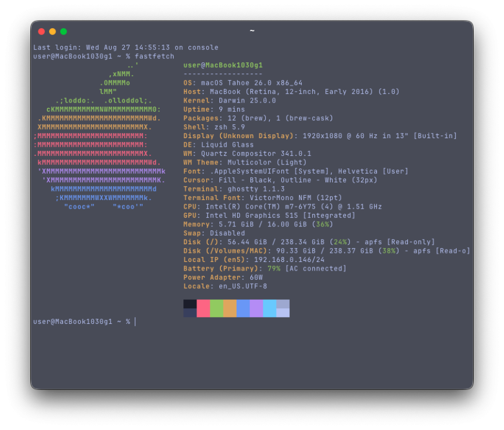
Task: Click the "cooc*" bottom logo text
Action: [x=80, y=206]
